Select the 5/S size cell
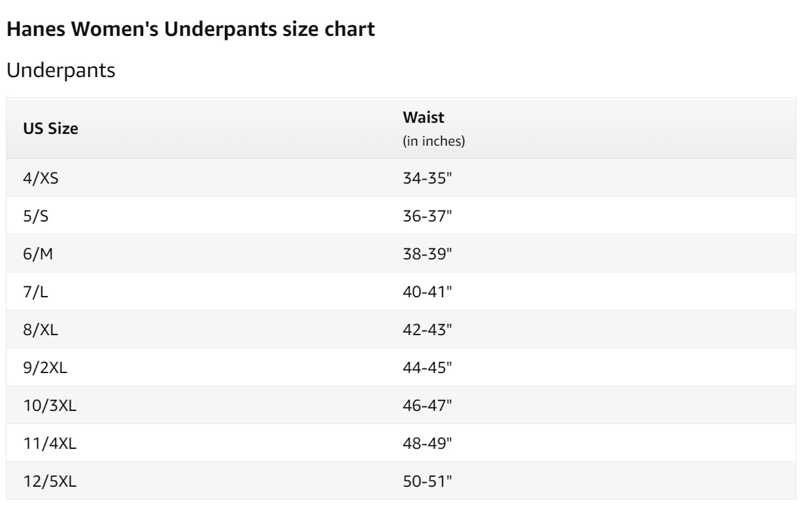Viewport: 812px width, 524px height. [x=36, y=216]
